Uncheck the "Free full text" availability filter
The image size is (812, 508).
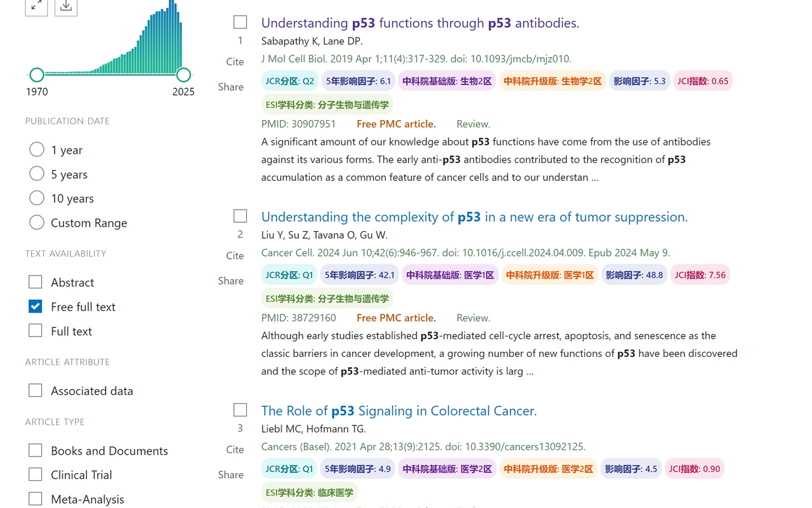point(35,306)
